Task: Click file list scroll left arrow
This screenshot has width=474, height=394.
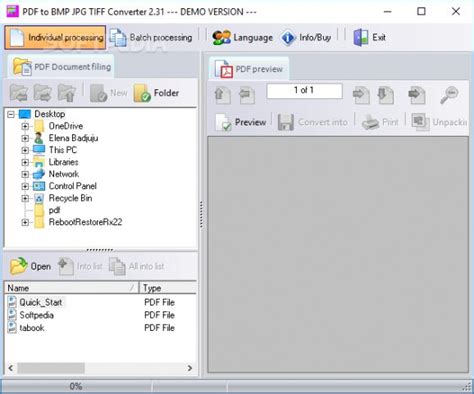Action: point(11,368)
